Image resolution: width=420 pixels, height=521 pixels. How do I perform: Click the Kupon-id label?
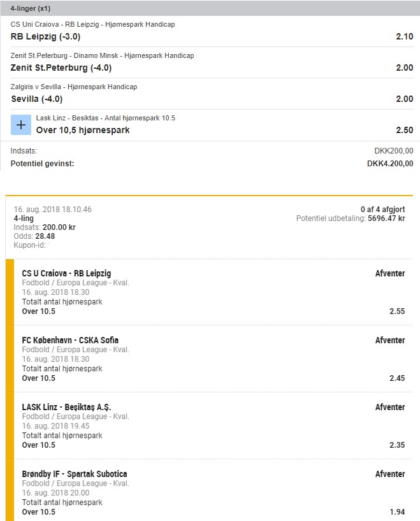coord(29,245)
